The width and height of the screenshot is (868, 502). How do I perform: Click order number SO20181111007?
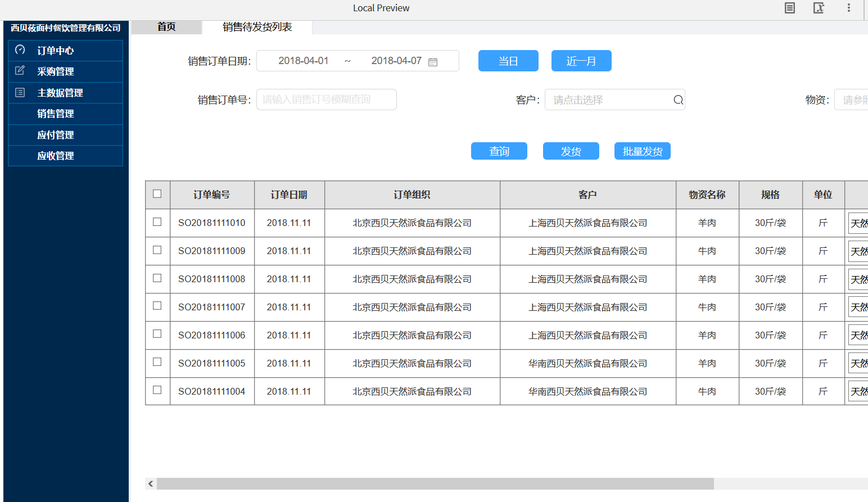coord(212,307)
